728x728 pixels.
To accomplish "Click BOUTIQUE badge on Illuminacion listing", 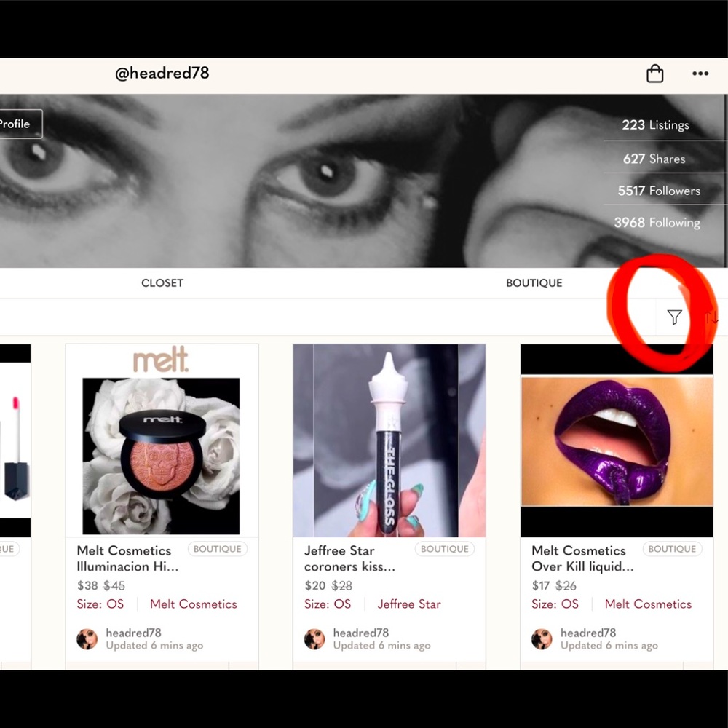I will (x=217, y=549).
